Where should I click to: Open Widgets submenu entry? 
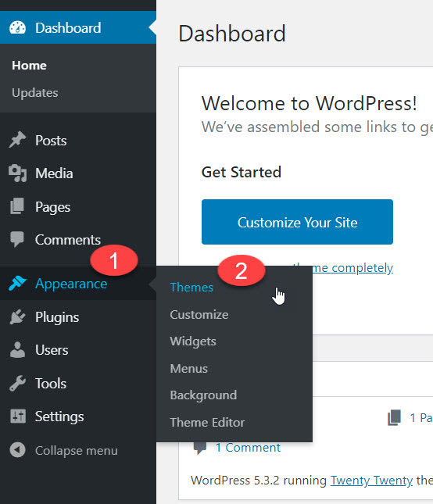(193, 341)
